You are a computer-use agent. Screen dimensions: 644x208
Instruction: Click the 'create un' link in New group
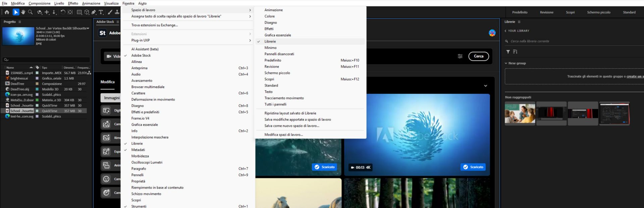coord(635,76)
